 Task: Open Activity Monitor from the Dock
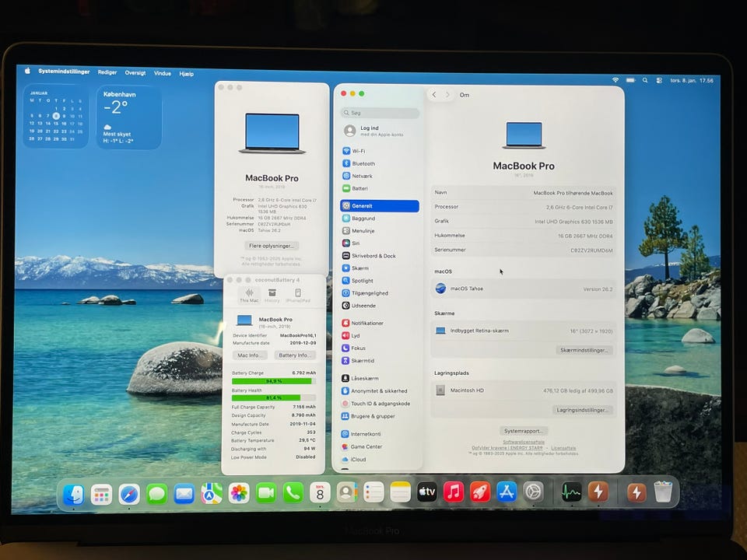point(572,492)
